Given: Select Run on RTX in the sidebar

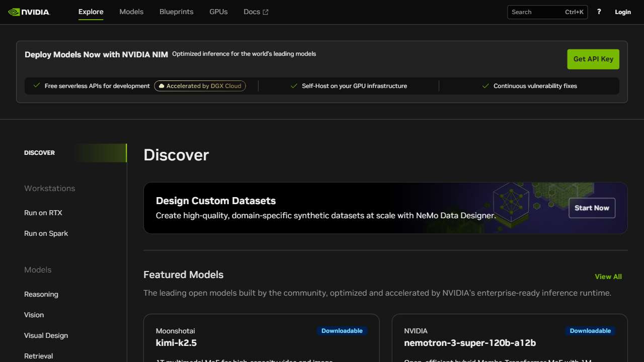Looking at the screenshot, I should click(x=43, y=213).
